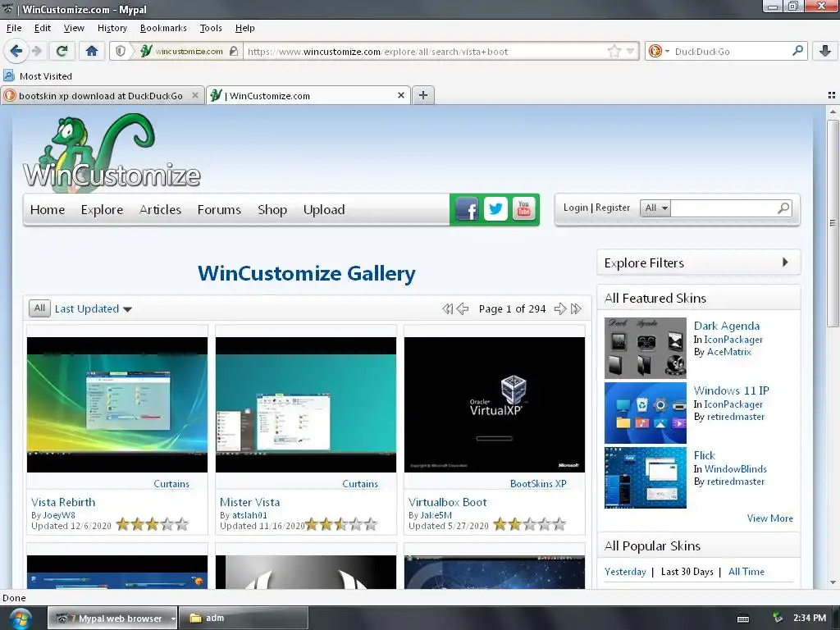This screenshot has height=630, width=840.
Task: Jump to first gallery page arrow
Action: point(447,309)
